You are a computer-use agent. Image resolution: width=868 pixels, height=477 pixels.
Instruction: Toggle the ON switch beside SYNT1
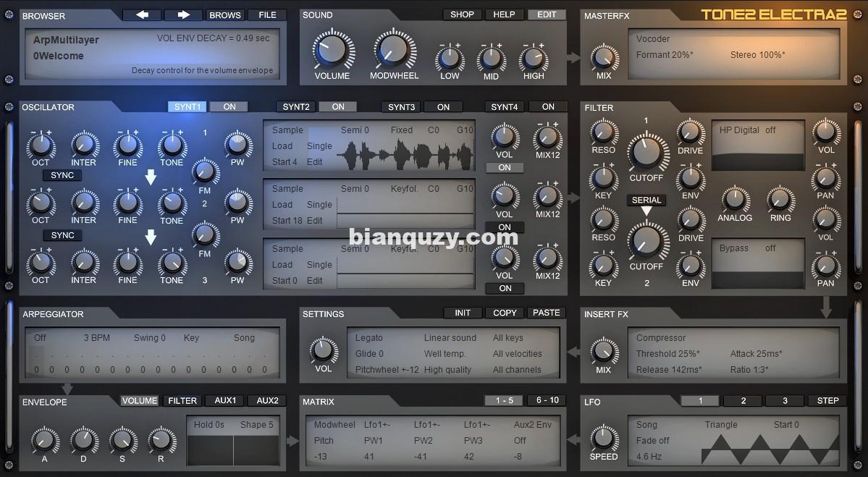(x=229, y=107)
